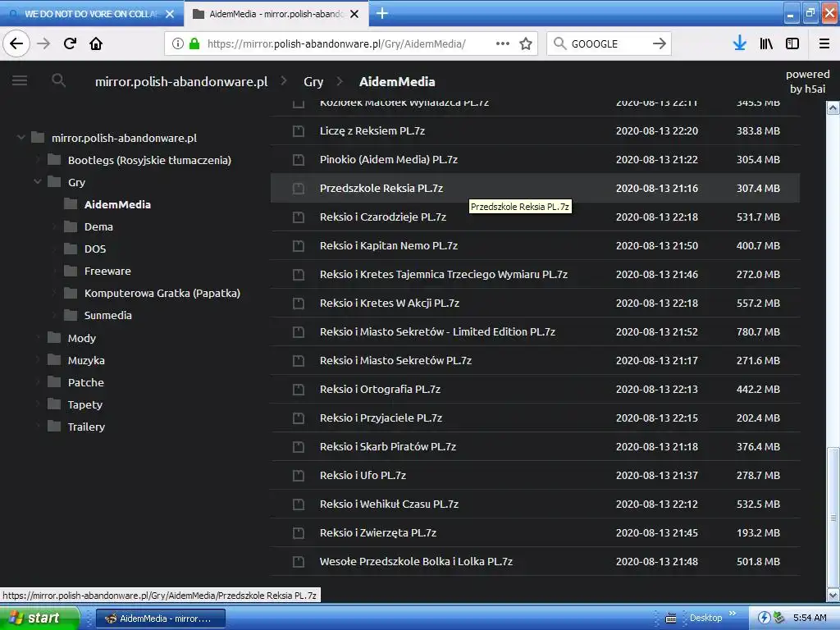Go back with the browser back arrow
The width and height of the screenshot is (840, 630).
[x=16, y=43]
